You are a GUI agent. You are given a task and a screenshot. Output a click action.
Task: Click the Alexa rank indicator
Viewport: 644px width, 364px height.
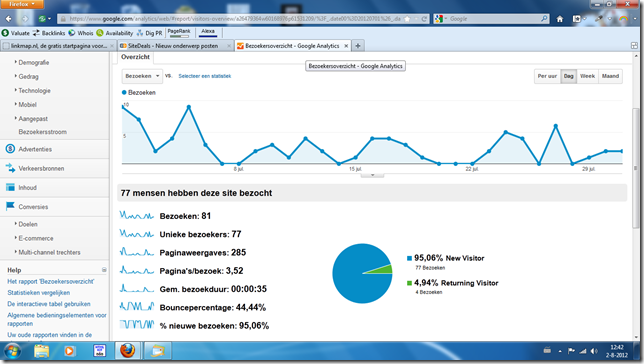pos(208,32)
